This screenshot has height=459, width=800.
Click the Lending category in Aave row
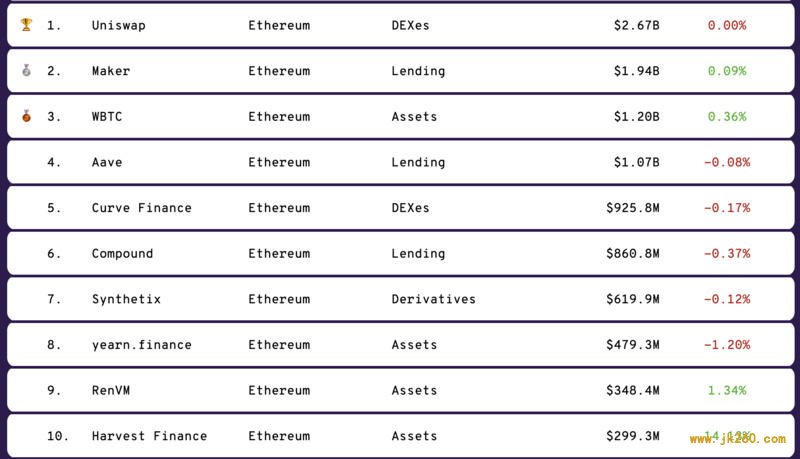click(418, 163)
